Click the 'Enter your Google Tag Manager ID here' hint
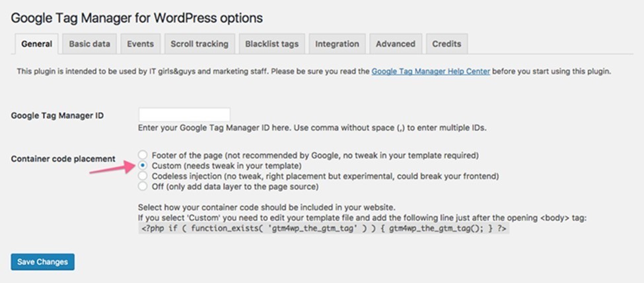This screenshot has height=283, width=644. (312, 127)
